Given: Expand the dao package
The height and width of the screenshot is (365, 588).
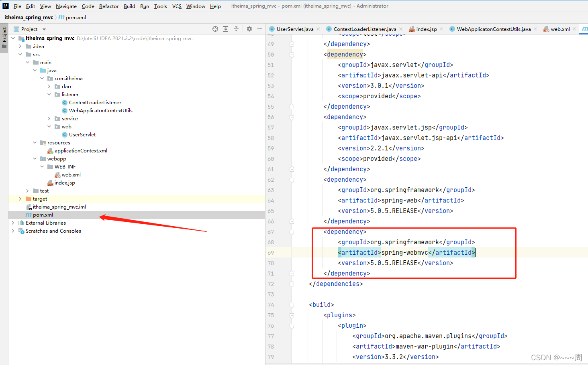Looking at the screenshot, I should (x=49, y=87).
